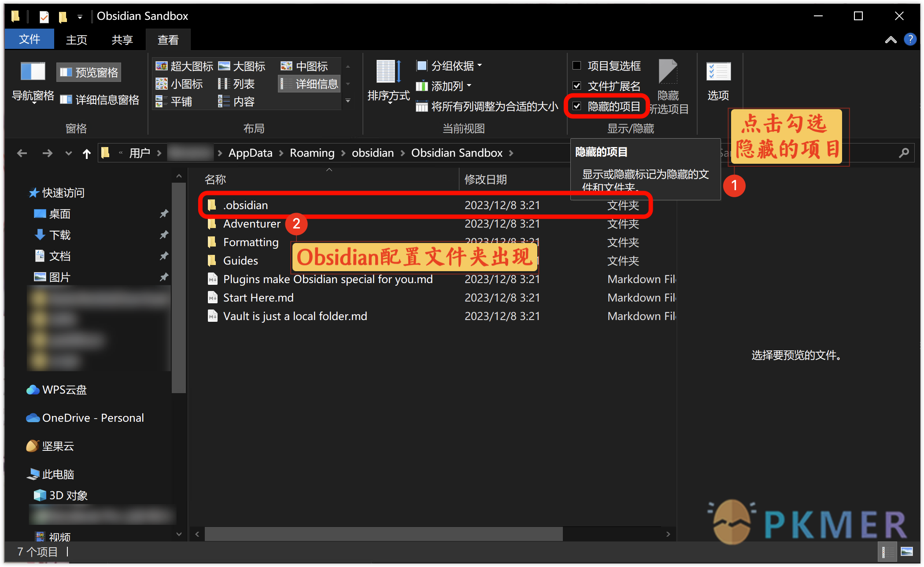The height and width of the screenshot is (567, 924).
Task: Toggle 项目复选框 option
Action: (x=576, y=65)
